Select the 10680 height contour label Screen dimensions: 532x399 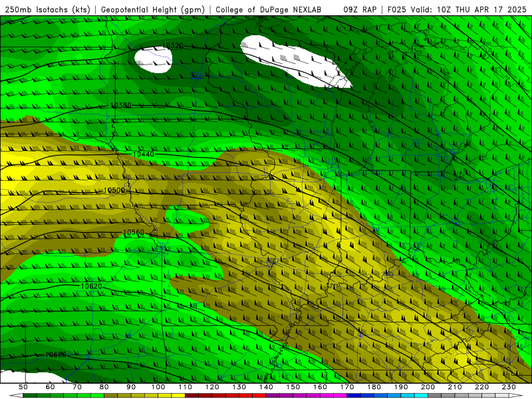coord(56,354)
